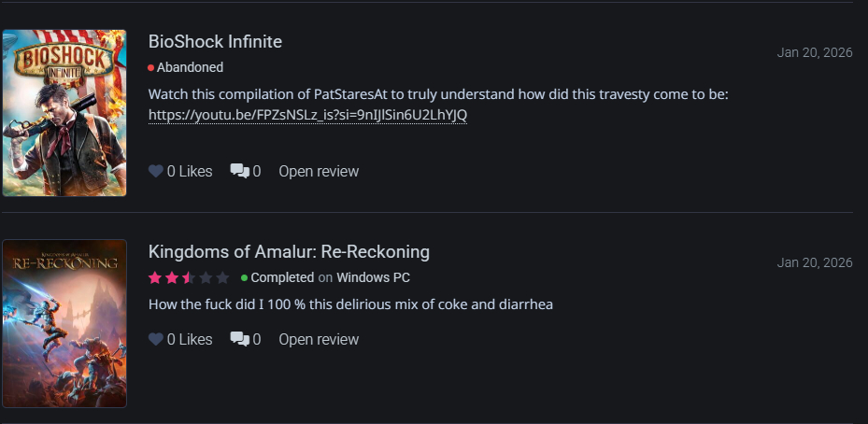
Task: Click the Completed status label
Action: (282, 278)
